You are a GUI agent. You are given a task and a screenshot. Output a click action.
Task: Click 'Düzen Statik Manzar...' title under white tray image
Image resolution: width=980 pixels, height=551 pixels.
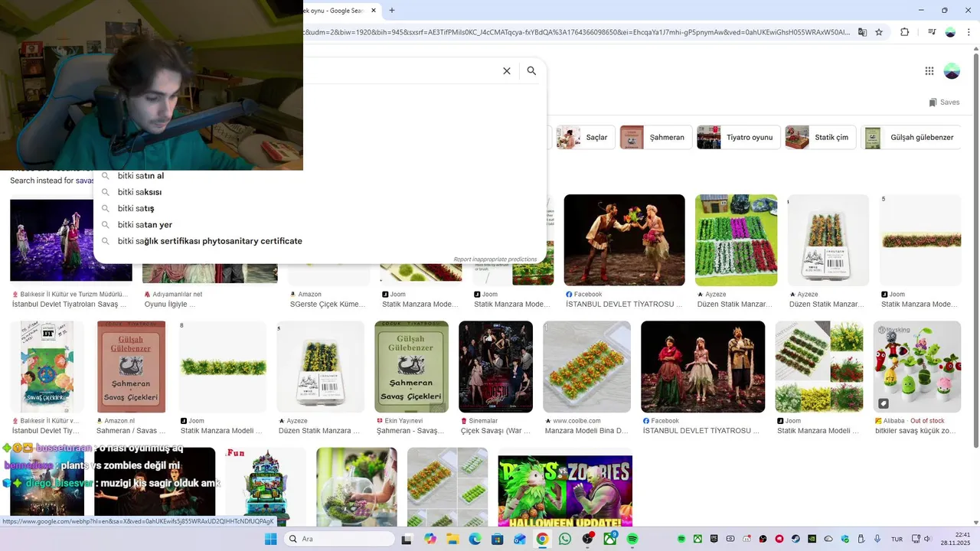click(826, 304)
